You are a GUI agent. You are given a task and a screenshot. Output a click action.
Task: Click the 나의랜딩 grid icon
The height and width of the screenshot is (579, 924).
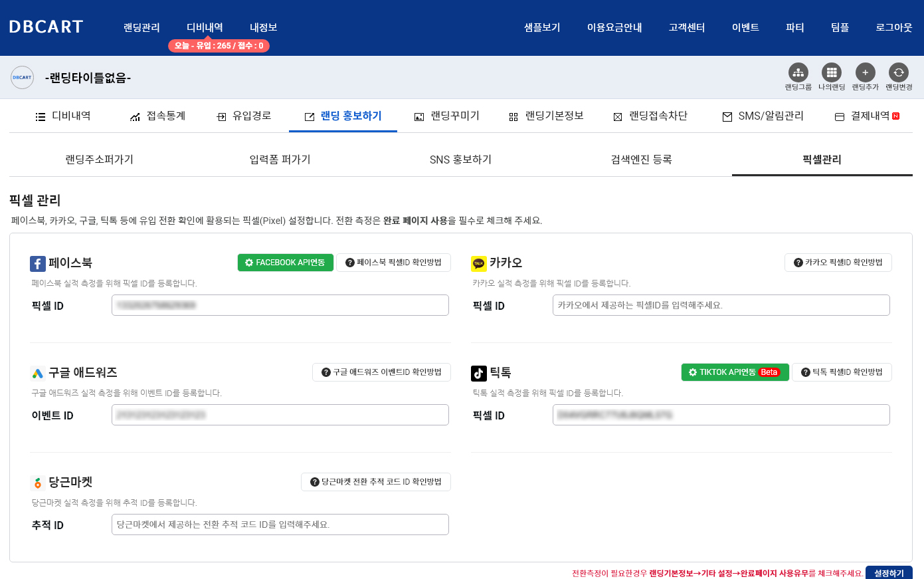click(x=831, y=72)
